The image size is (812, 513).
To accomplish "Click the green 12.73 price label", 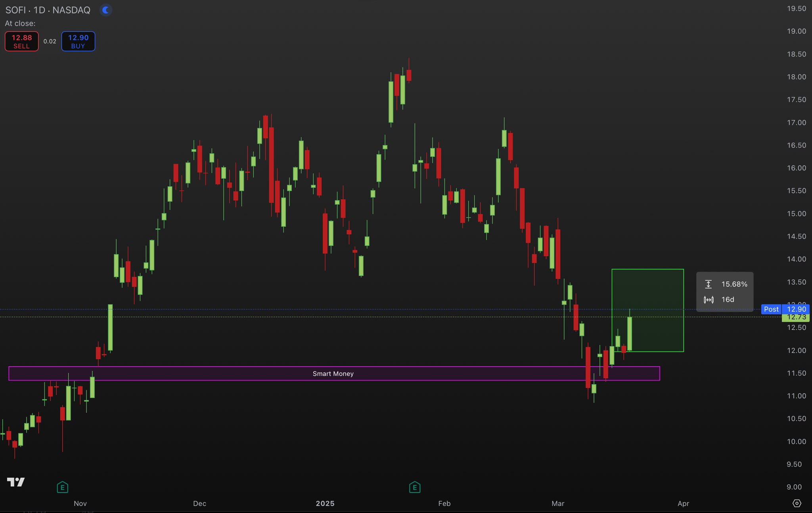I will (x=796, y=317).
